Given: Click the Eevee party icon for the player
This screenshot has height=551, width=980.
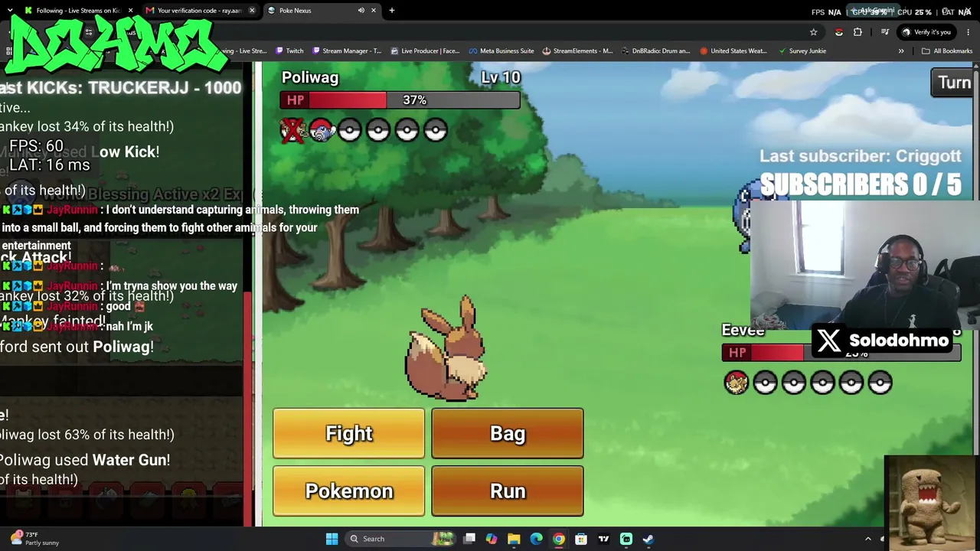Looking at the screenshot, I should click(x=736, y=382).
